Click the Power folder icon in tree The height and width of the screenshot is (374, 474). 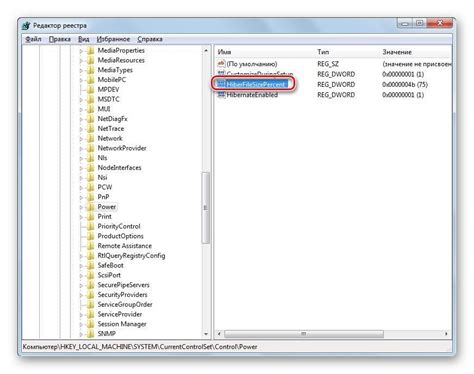tap(90, 207)
